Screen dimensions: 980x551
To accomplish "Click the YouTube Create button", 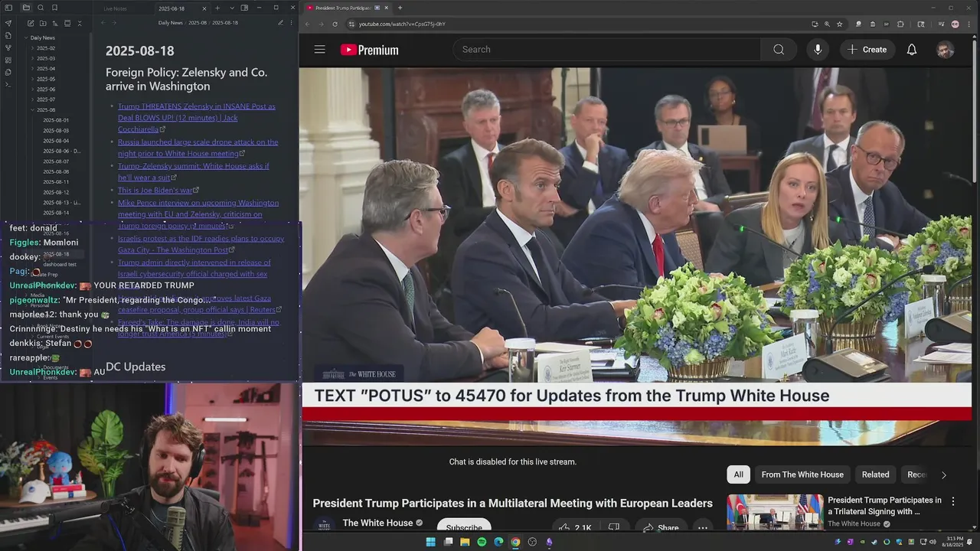I will pos(867,50).
